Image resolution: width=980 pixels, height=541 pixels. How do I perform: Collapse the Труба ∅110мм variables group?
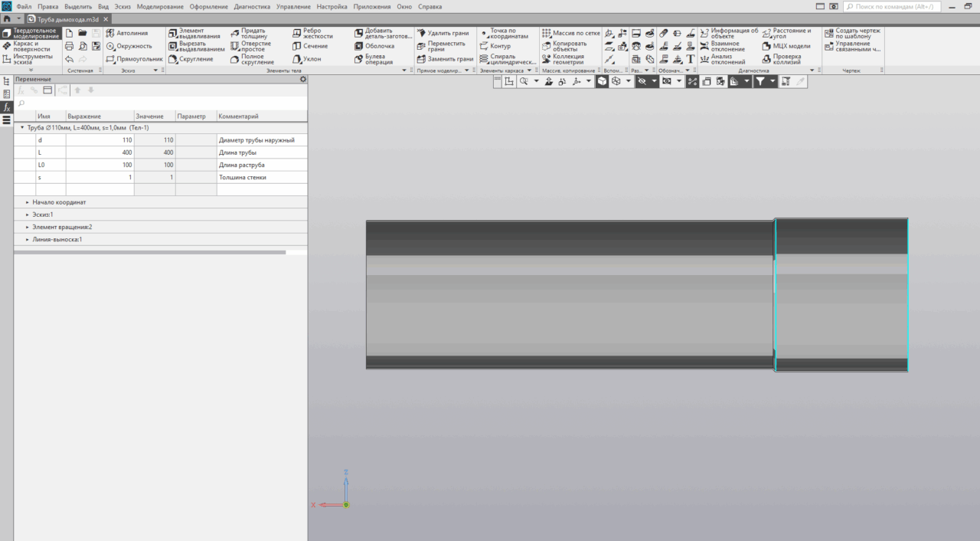click(x=21, y=128)
